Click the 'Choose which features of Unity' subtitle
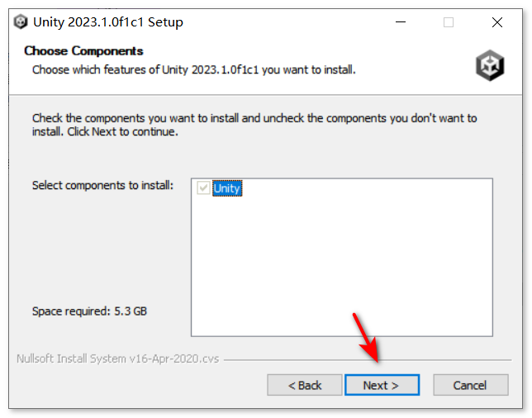 point(194,69)
